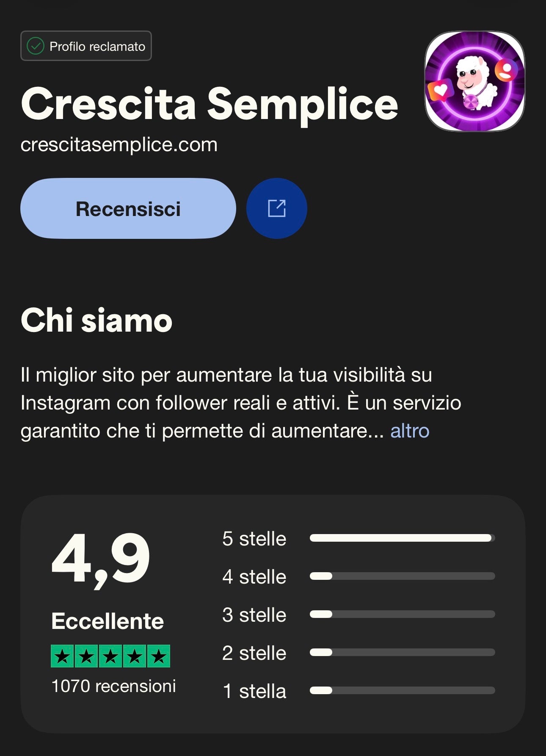Open the crescitasemplice.com link
This screenshot has height=756, width=546.
(119, 145)
